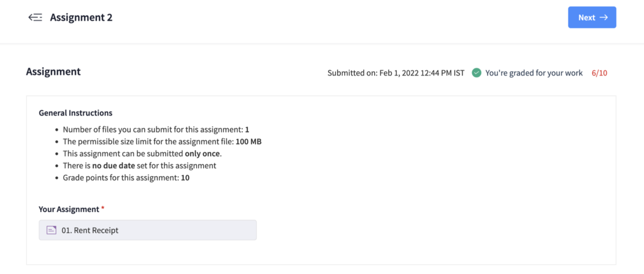The width and height of the screenshot is (644, 274).
Task: Click the Assignment section heading
Action: [53, 72]
